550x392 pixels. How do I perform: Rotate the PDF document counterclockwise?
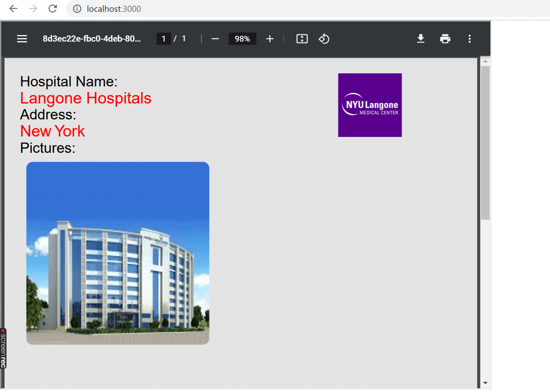(x=324, y=39)
